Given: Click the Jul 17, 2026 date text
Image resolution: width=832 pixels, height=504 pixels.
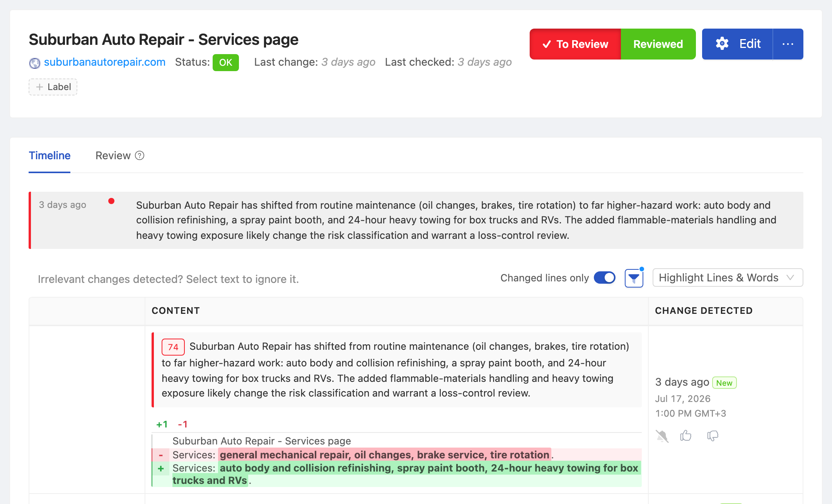Looking at the screenshot, I should click(x=683, y=398).
